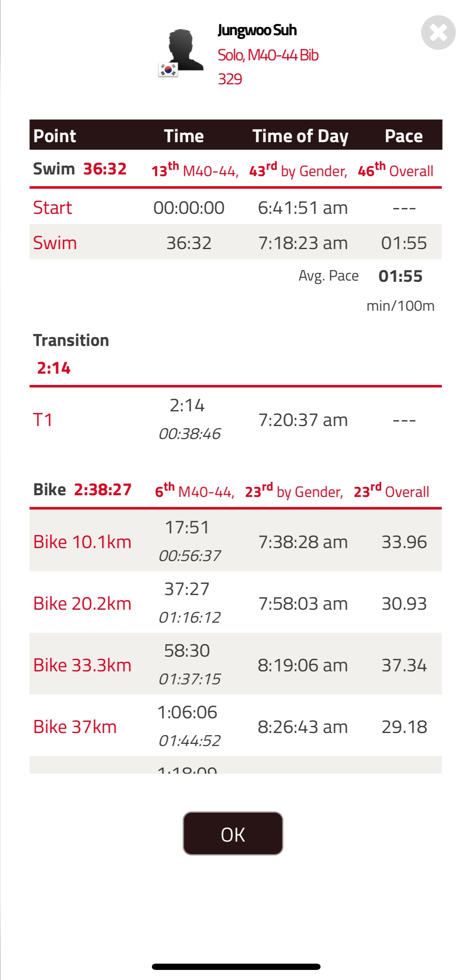Select the Bike 37km checkpoint
This screenshot has height=980, width=472.
coord(75,727)
